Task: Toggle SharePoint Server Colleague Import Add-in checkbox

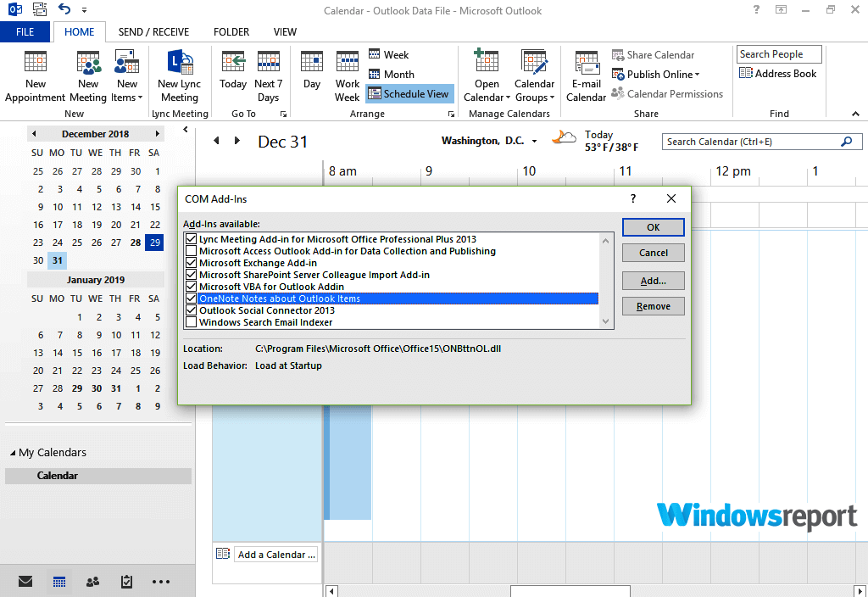Action: click(x=191, y=275)
